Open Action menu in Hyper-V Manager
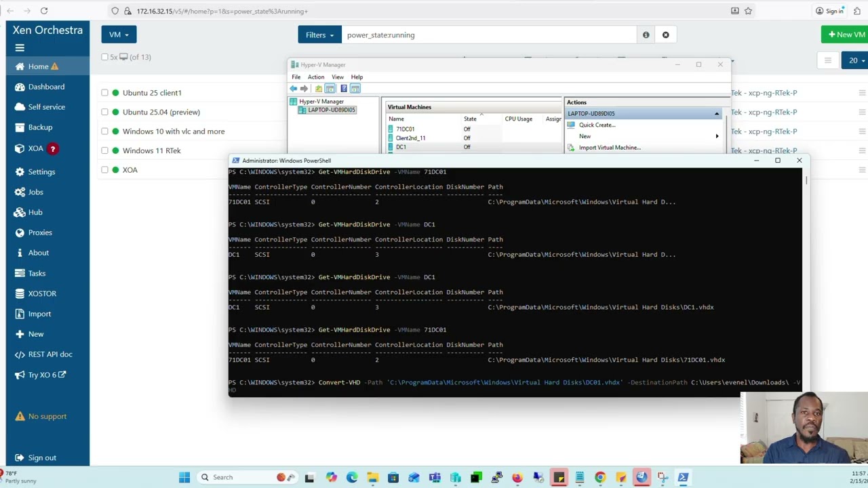Screen dimensions: 868x488 point(316,77)
